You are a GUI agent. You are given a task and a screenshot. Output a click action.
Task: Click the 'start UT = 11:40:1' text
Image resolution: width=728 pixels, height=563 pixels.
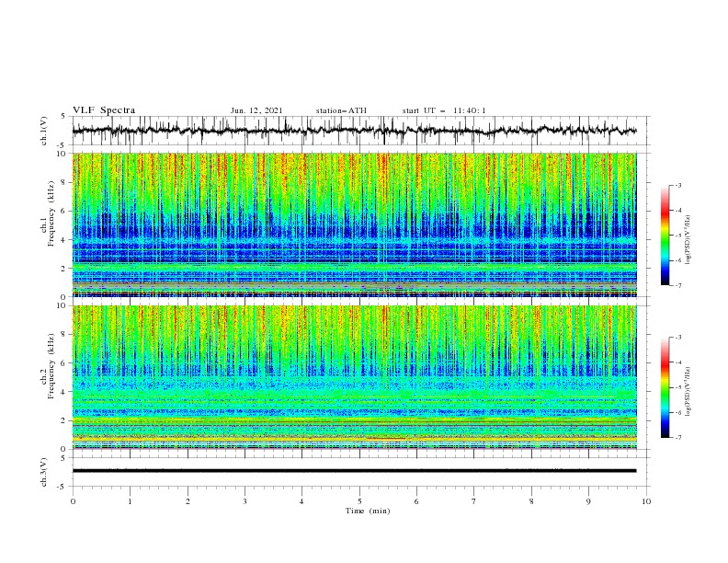click(444, 110)
